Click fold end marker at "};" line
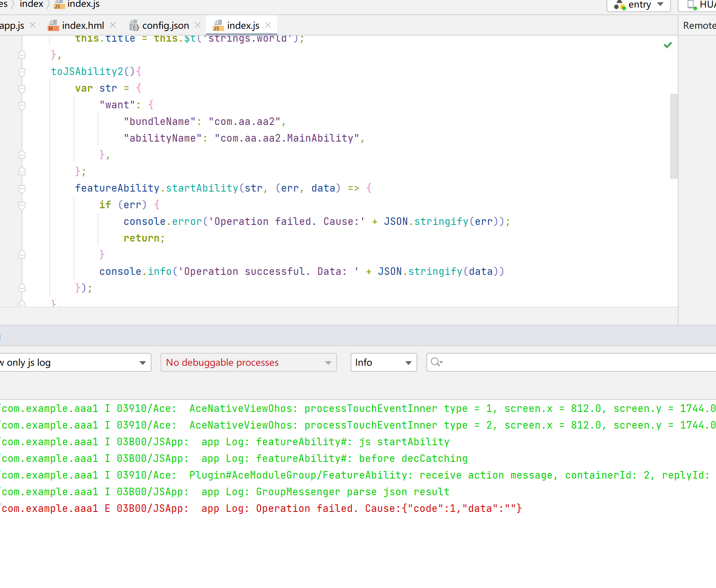This screenshot has height=588, width=716. [22, 172]
